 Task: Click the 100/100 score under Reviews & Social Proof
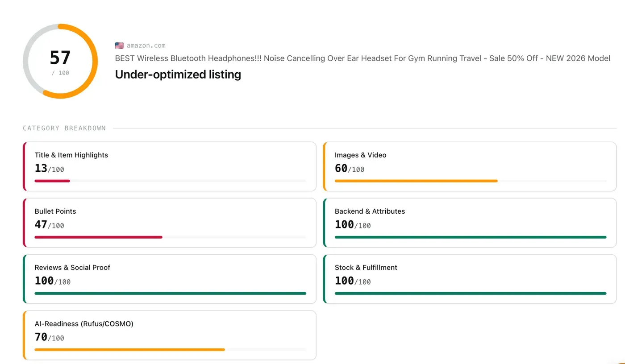pos(53,281)
